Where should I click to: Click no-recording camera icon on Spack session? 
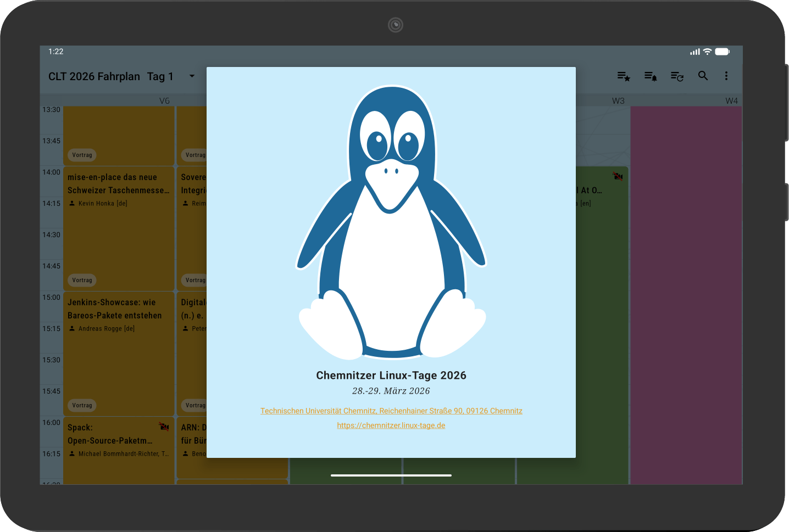[164, 427]
